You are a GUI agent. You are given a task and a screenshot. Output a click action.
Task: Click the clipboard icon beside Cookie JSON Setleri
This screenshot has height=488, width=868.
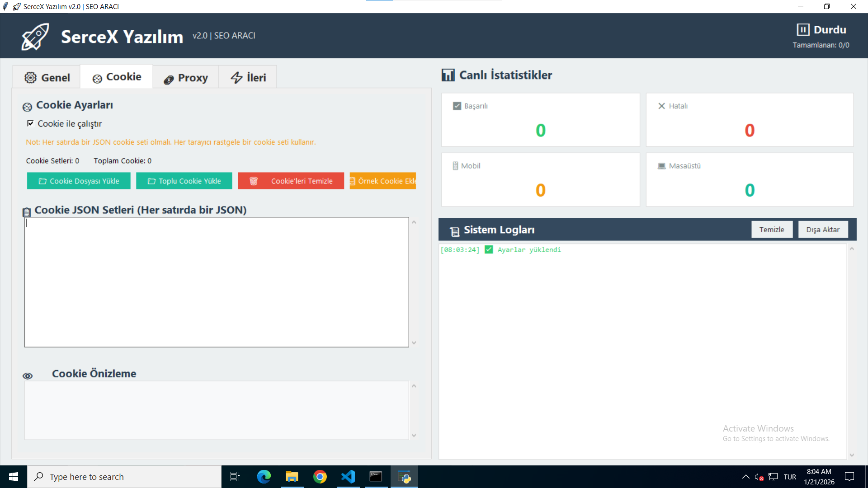27,212
